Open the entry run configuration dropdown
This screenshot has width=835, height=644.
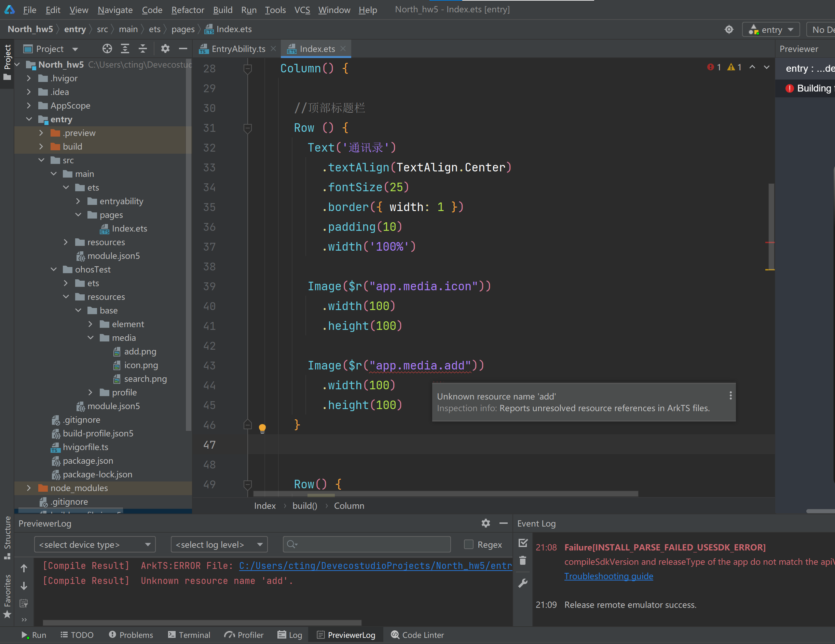[771, 29]
